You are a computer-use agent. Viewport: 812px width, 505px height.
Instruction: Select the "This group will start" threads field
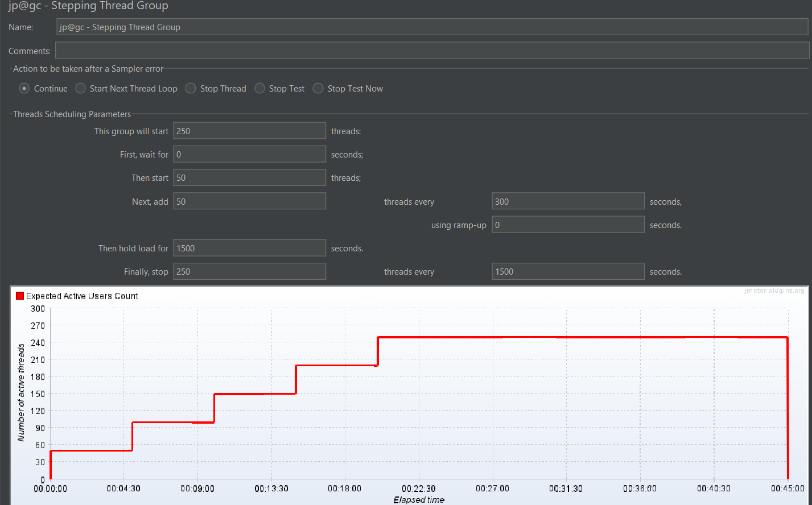pos(249,130)
